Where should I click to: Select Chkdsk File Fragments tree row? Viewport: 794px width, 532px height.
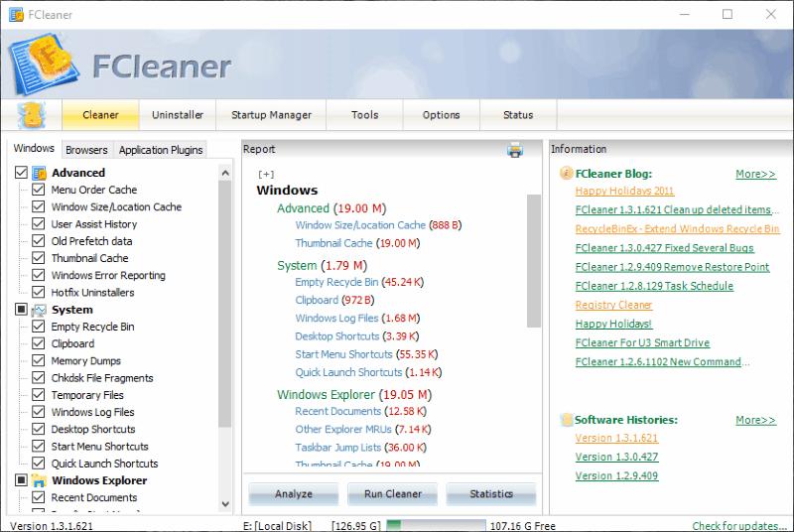tap(102, 378)
